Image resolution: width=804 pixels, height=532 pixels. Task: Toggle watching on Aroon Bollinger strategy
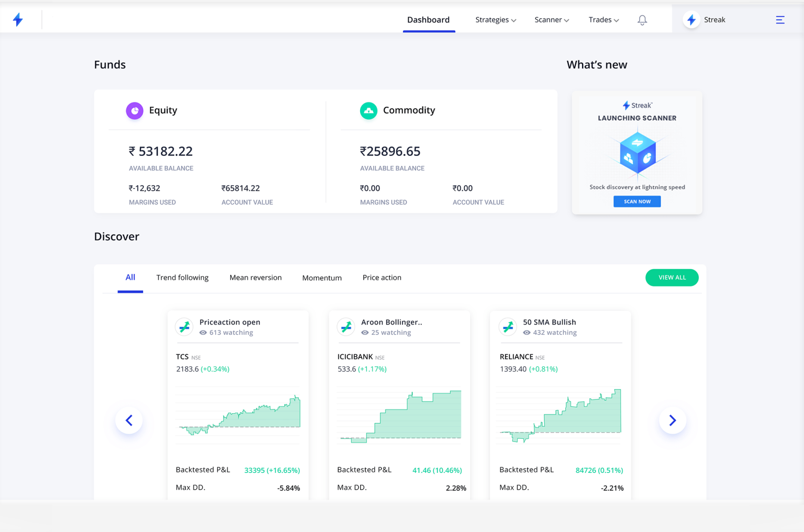click(x=366, y=332)
